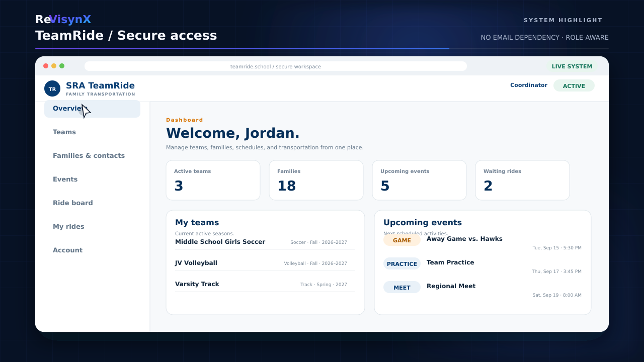Open Away Game vs. Hawks event
644x362 pixels.
coord(464,239)
